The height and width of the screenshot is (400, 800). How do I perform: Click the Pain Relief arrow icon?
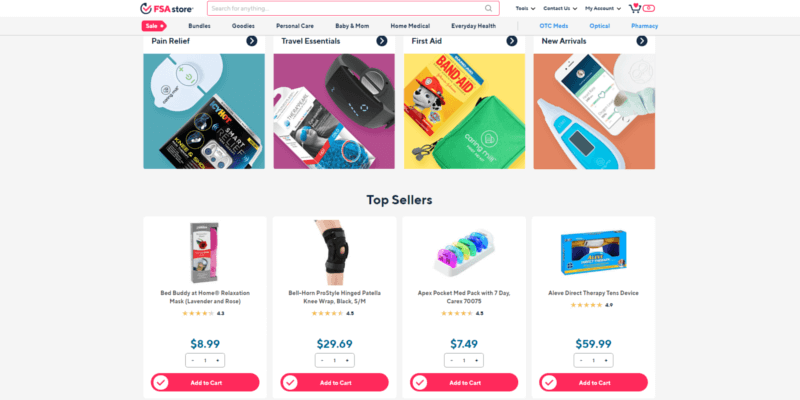tap(252, 41)
